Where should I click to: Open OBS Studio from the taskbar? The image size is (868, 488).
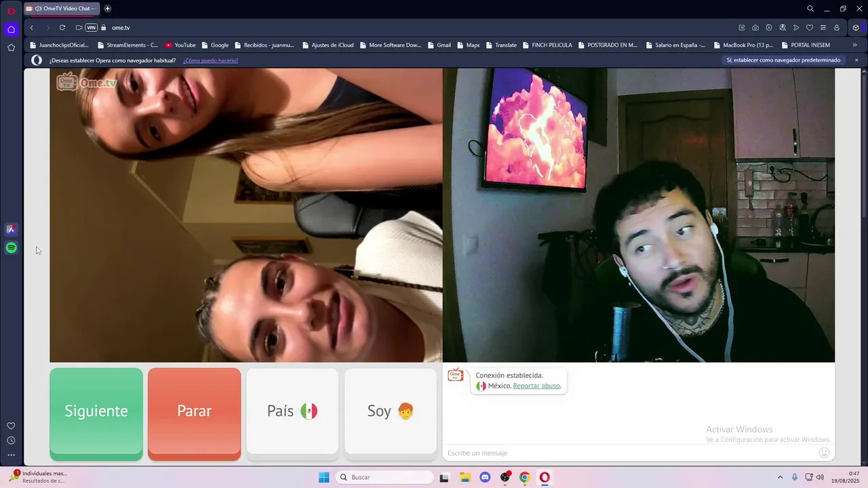(505, 477)
